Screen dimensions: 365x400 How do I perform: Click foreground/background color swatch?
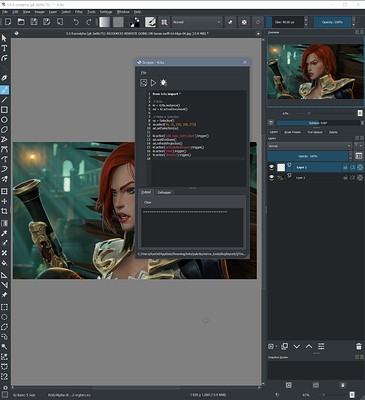coord(135,22)
